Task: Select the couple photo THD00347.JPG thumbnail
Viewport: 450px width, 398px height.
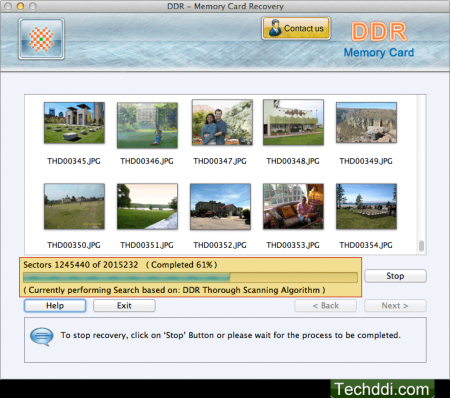Action: (x=222, y=122)
